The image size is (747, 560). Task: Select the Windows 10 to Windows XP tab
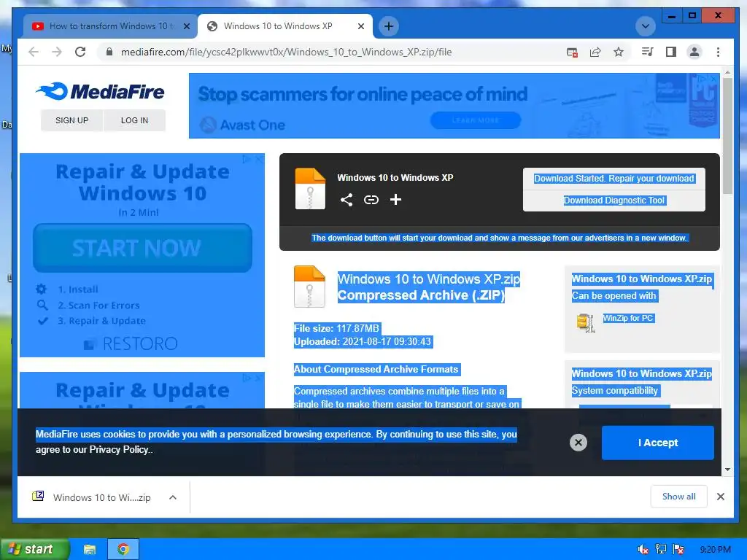(x=278, y=26)
